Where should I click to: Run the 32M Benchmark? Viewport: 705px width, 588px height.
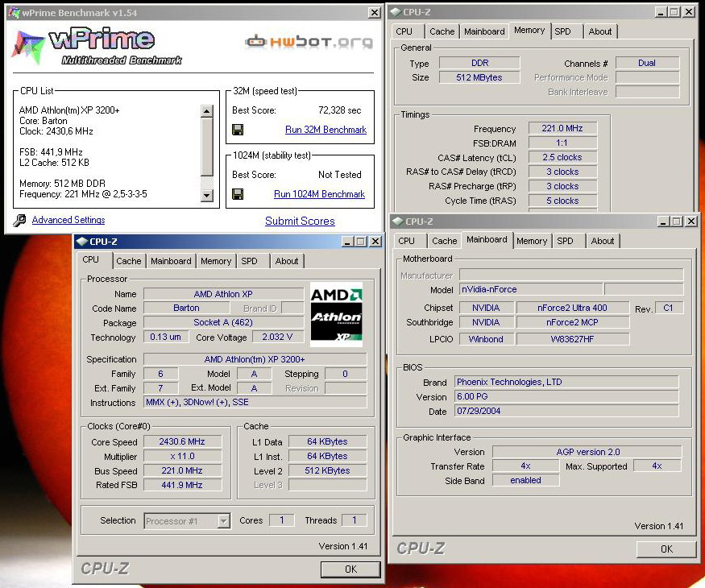[326, 130]
